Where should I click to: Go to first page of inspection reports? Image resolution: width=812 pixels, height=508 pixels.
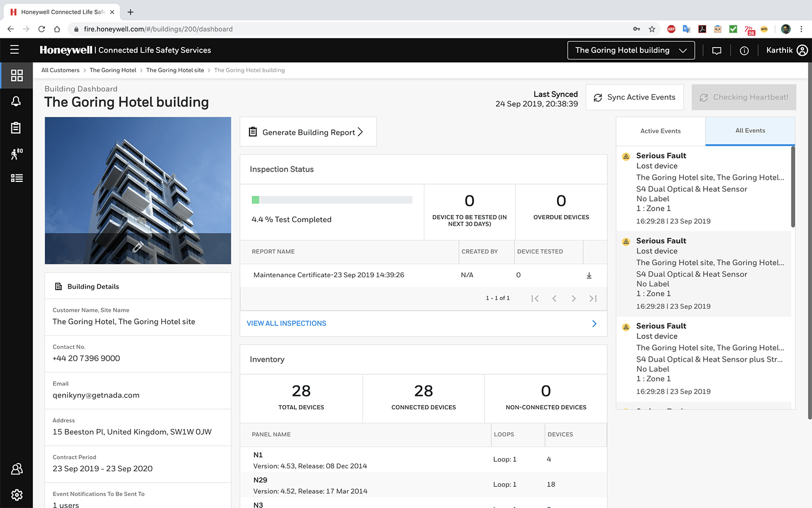[x=535, y=298]
